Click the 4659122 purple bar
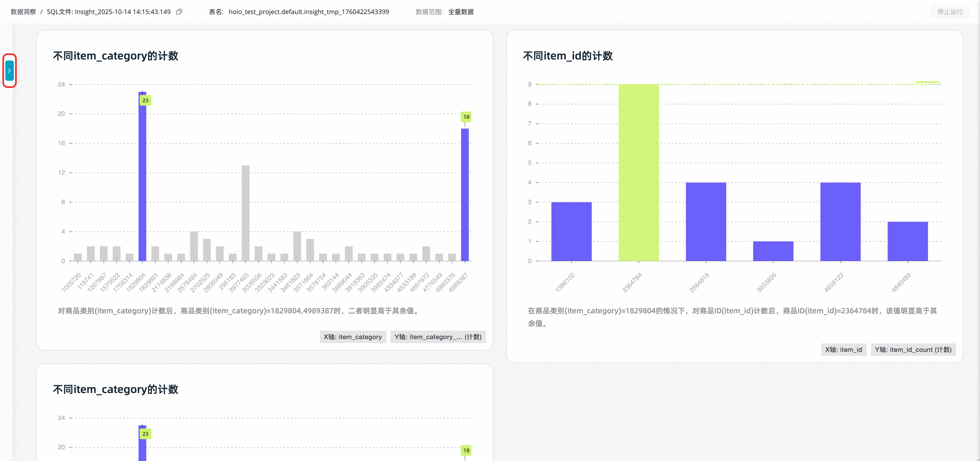The width and height of the screenshot is (980, 461). [x=840, y=222]
